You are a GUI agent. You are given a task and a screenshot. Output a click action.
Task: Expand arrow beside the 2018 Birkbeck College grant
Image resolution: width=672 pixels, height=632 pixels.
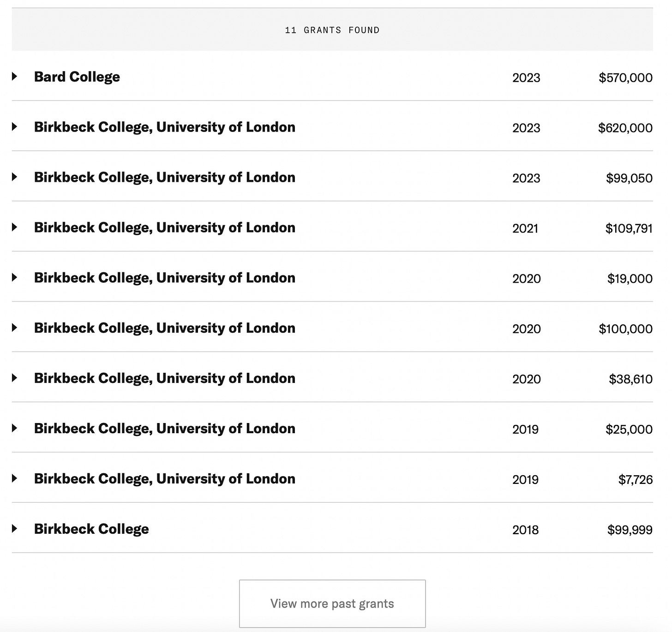[x=15, y=529]
